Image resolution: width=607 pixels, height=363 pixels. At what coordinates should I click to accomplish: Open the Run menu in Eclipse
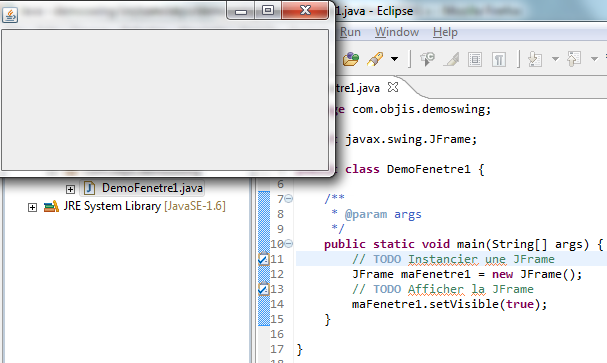(x=350, y=32)
